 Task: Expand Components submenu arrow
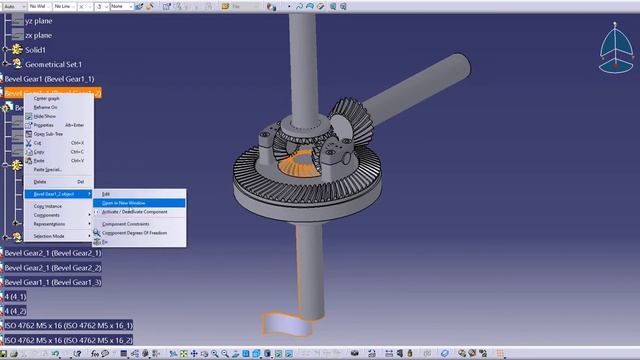pos(89,215)
